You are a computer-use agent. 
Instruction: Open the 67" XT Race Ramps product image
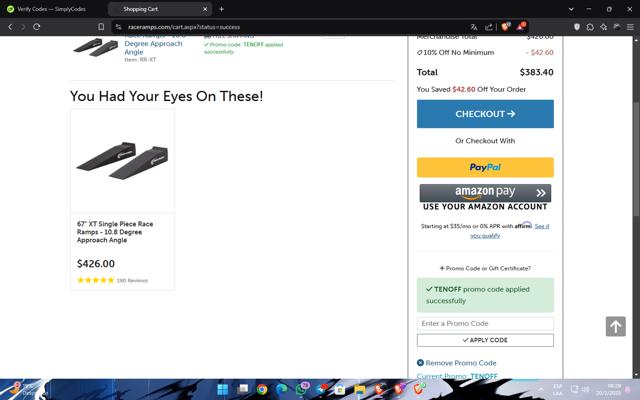122,161
